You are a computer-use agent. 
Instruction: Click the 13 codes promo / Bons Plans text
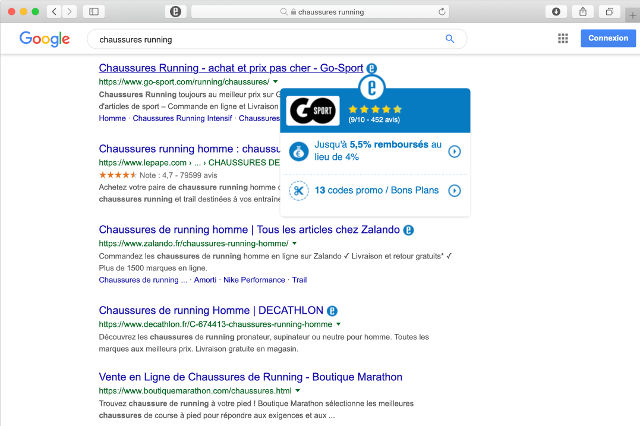point(376,190)
